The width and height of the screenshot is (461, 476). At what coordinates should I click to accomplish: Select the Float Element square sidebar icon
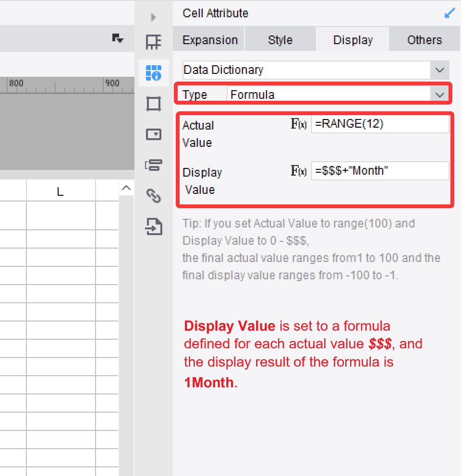154,103
